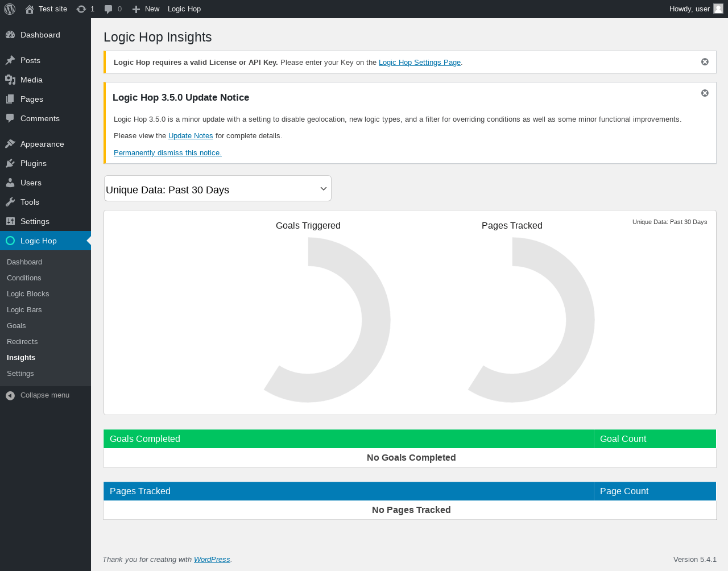Viewport: 728px width, 571px height.
Task: Click the Plugins plug icon
Action: pos(10,163)
